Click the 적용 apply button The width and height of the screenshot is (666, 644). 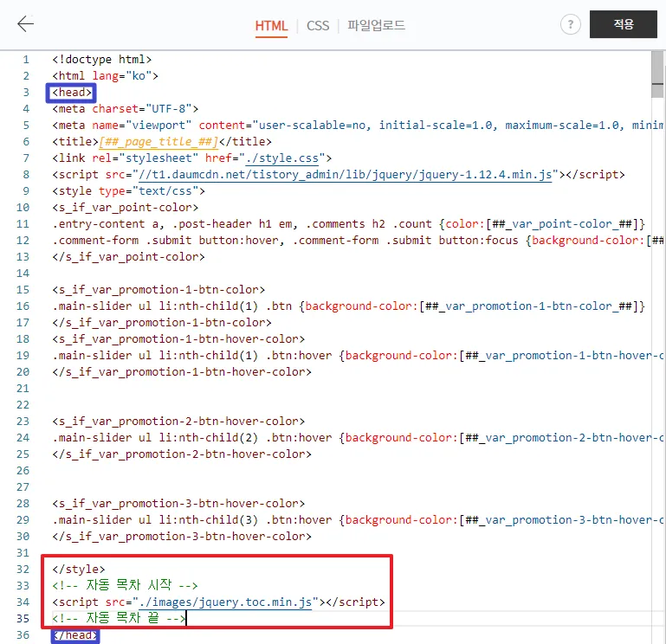[x=623, y=24]
